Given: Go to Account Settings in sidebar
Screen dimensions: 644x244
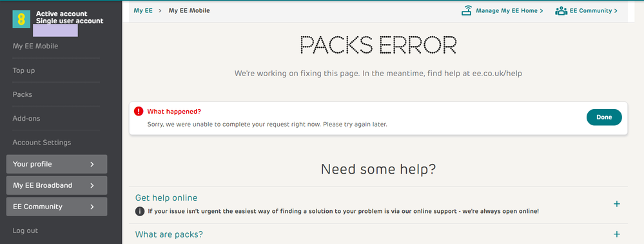Looking at the screenshot, I should pyautogui.click(x=41, y=143).
